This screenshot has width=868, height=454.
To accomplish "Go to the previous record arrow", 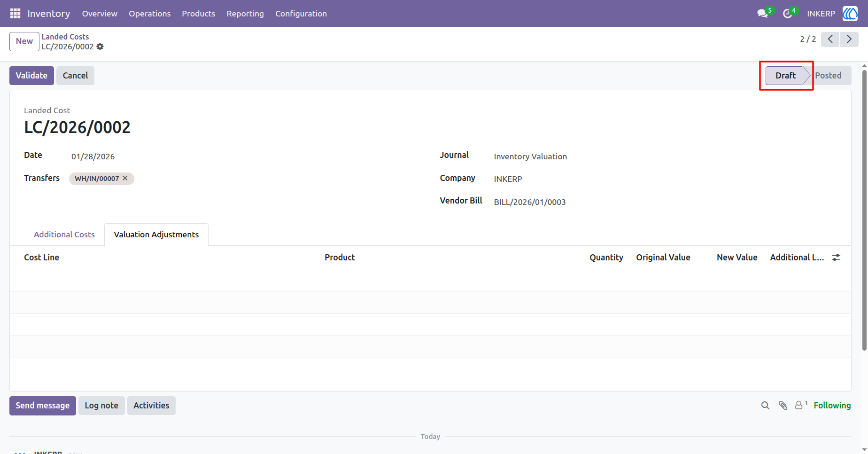I will click(x=830, y=39).
